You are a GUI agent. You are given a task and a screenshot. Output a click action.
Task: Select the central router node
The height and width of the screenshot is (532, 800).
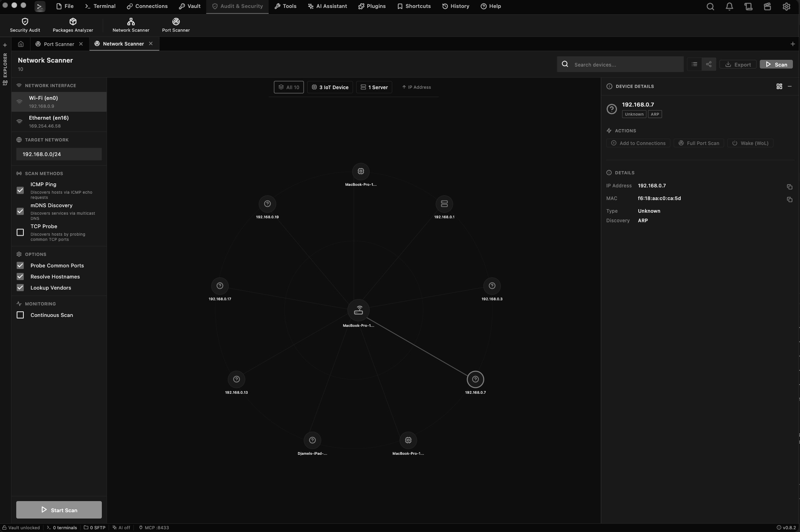359,310
